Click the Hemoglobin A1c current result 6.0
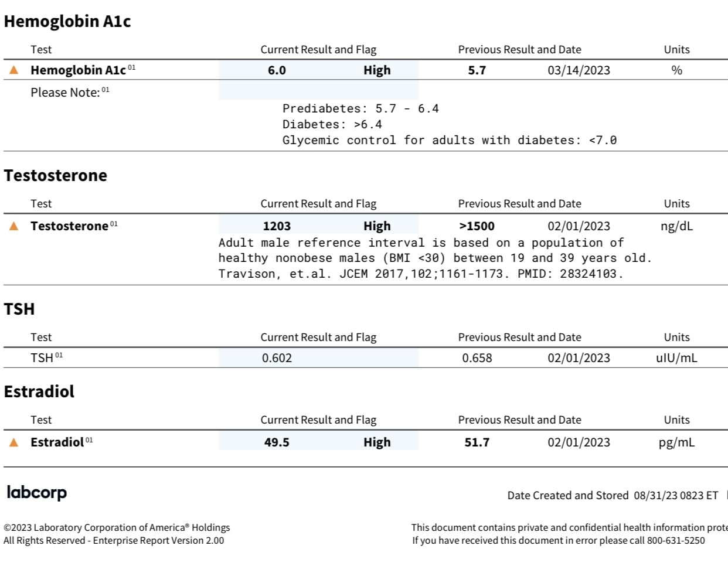 [277, 70]
